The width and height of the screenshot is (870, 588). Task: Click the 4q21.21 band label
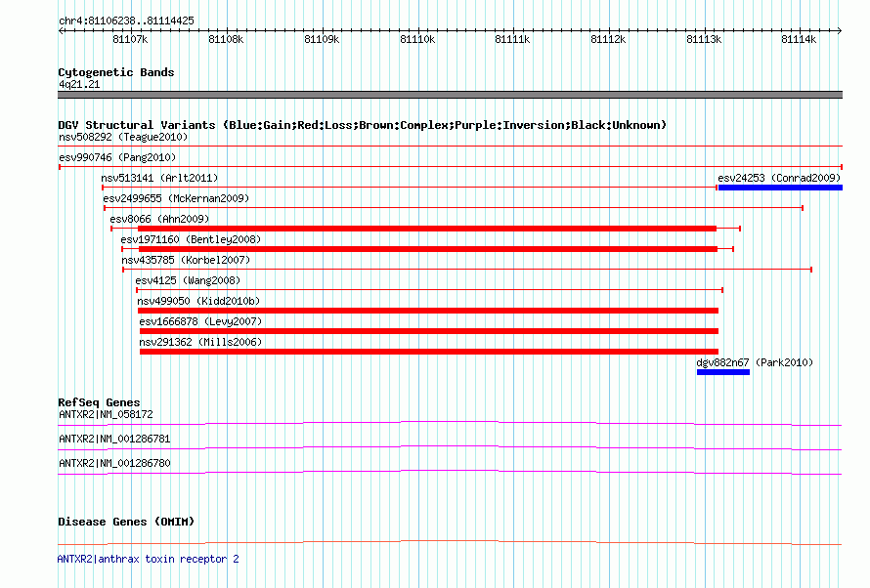(x=79, y=84)
